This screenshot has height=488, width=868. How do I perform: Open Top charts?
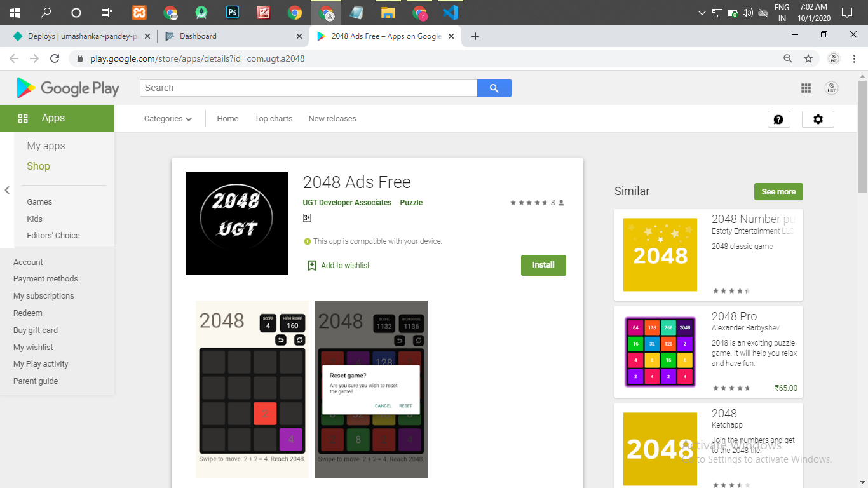pos(273,119)
